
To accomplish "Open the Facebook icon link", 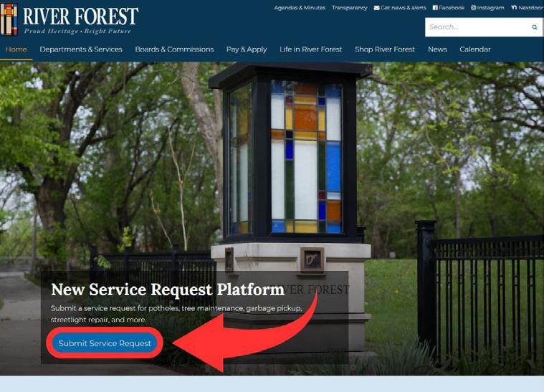I will [435, 8].
